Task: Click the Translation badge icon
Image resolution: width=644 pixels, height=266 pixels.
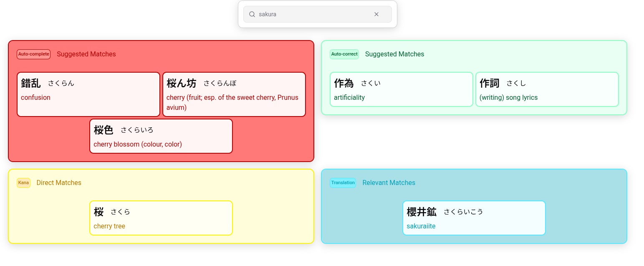Action: 343,182
